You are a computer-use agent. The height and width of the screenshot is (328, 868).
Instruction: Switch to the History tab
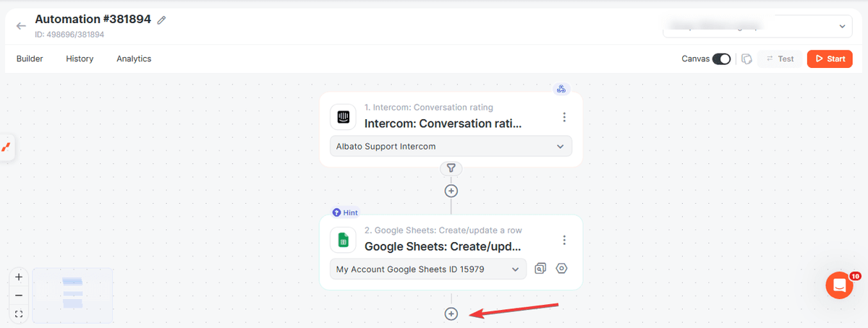[80, 59]
